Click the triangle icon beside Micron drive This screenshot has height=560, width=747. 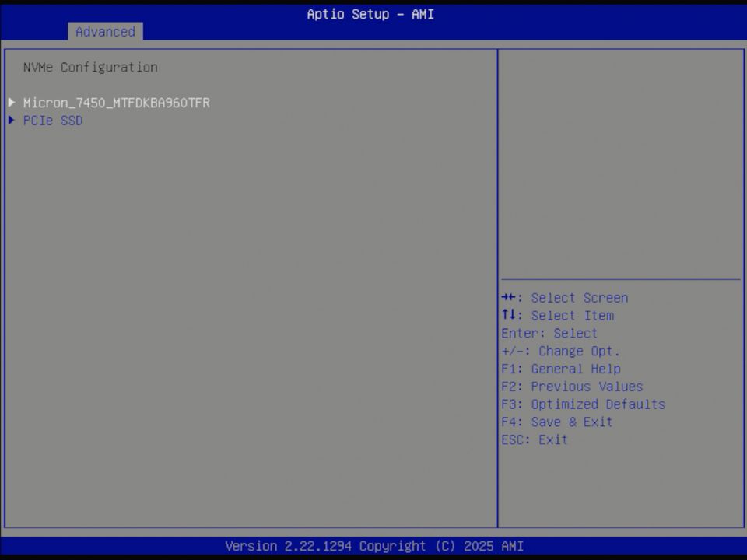pos(11,102)
